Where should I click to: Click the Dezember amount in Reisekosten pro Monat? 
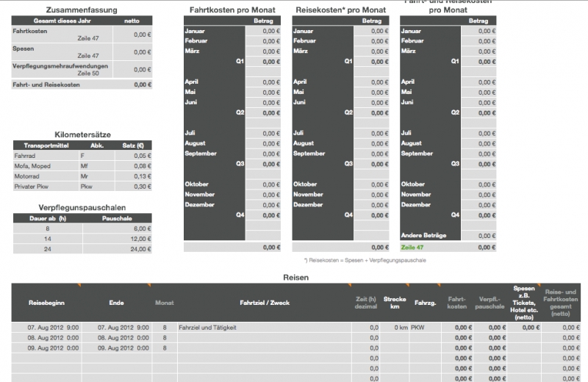(x=373, y=204)
